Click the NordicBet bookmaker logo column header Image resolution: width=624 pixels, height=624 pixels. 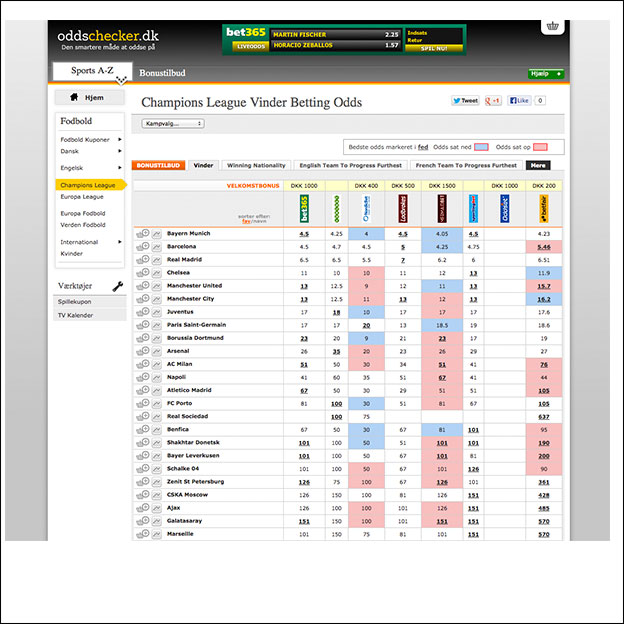tap(366, 209)
